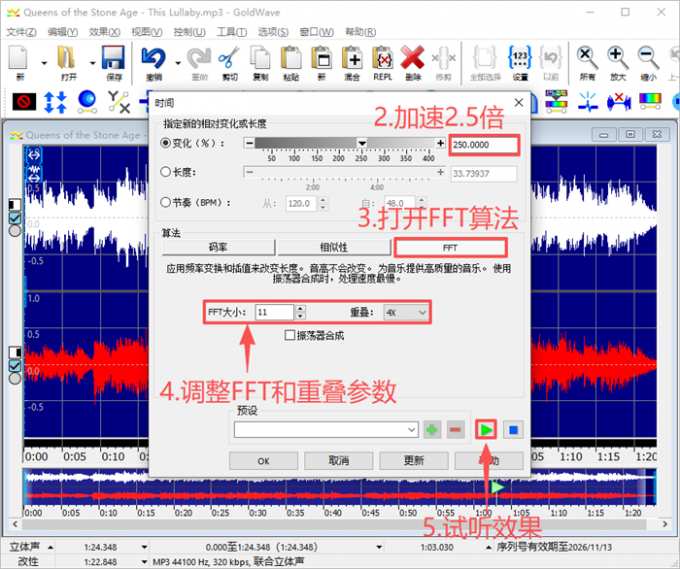Open the 工具 menu
Screen dimensions: 680x569
click(x=232, y=32)
